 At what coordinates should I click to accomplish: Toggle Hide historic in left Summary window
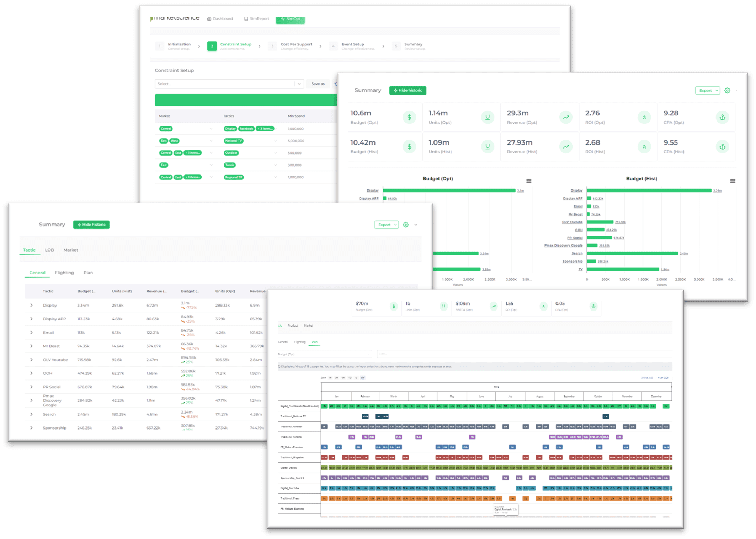91,225
